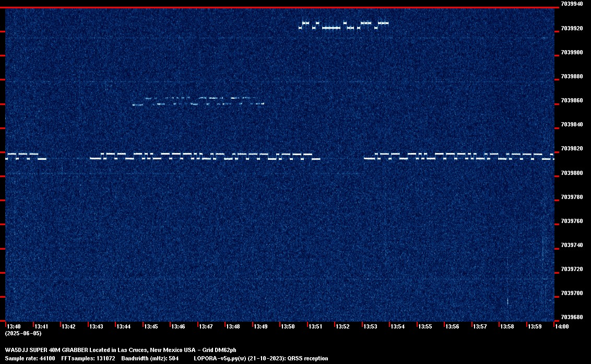591x364 pixels.
Task: Click the 7039840 frequency label
Action: [x=572, y=124]
